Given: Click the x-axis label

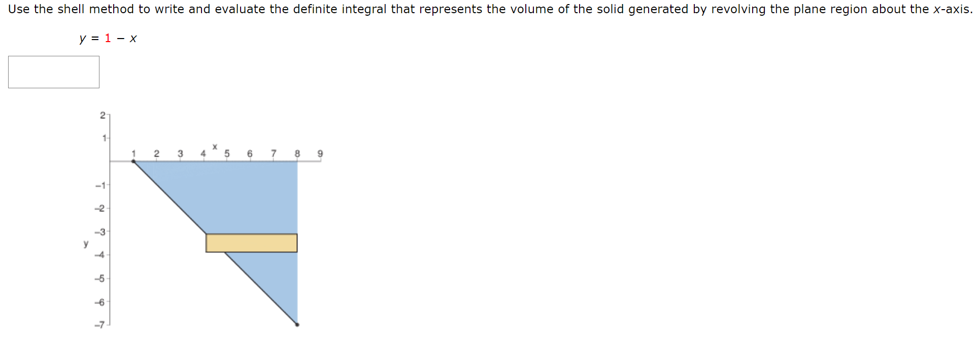Looking at the screenshot, I should click(x=215, y=146).
